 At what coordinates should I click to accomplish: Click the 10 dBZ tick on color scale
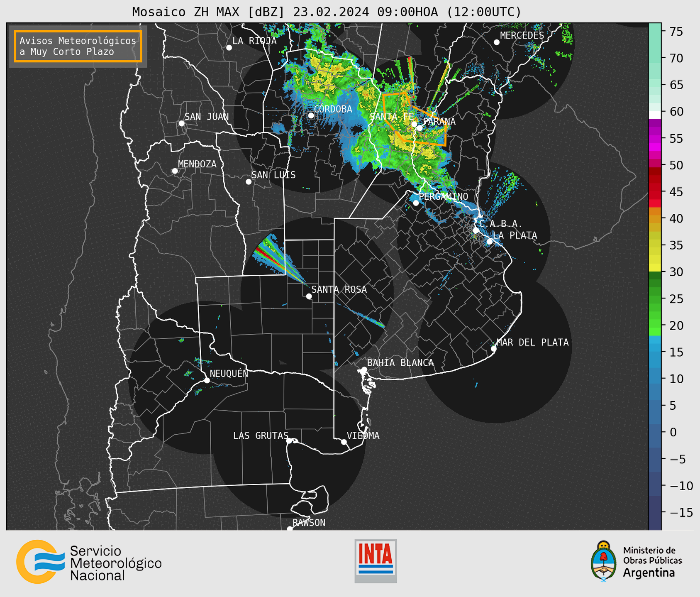coord(676,379)
